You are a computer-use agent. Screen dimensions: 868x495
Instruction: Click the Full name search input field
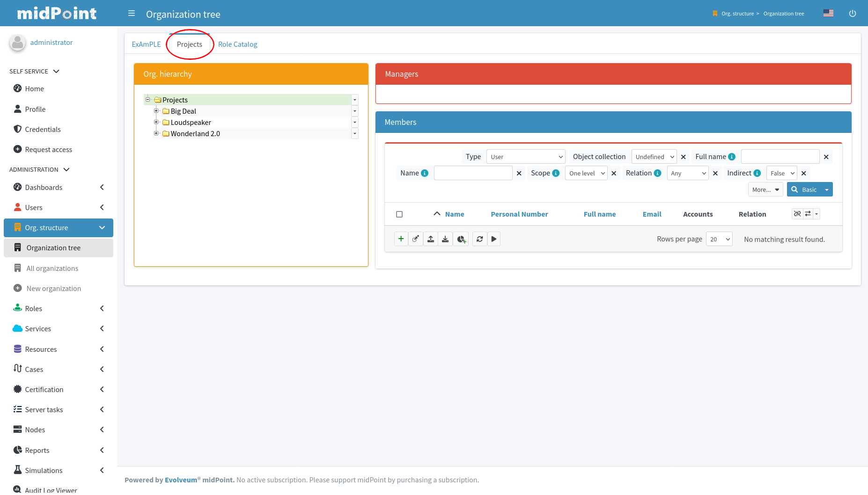click(x=780, y=157)
